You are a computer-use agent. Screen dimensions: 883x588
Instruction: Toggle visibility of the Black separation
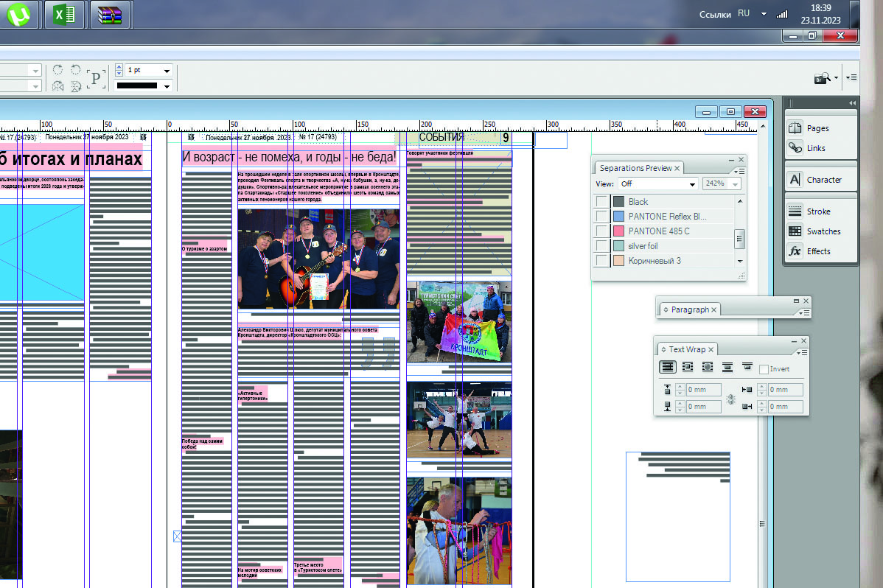point(602,202)
